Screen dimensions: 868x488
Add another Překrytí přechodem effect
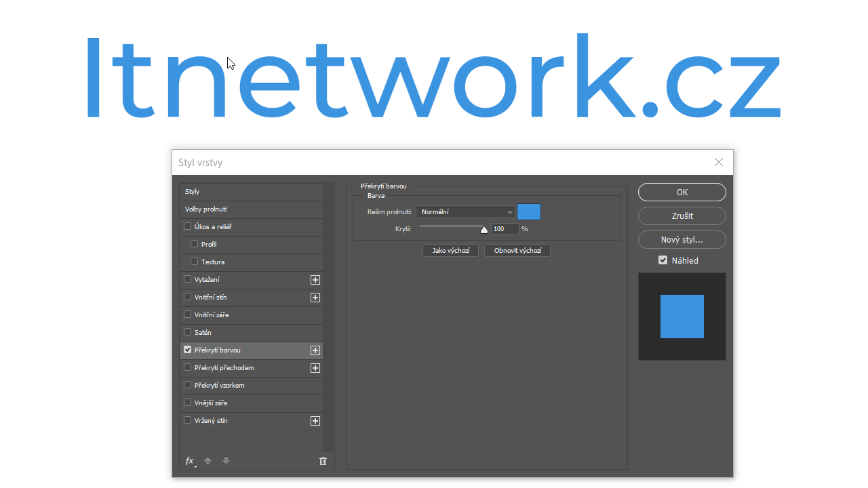pyautogui.click(x=315, y=368)
